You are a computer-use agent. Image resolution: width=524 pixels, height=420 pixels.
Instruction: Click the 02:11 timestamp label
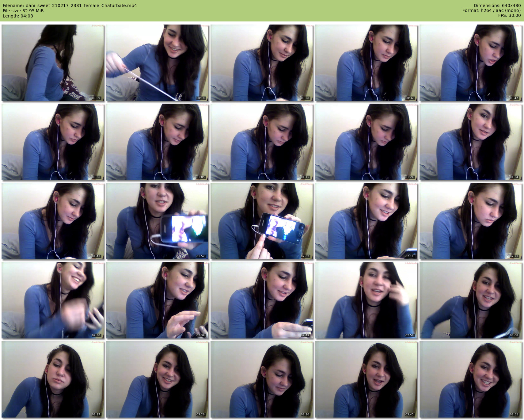tap(409, 256)
